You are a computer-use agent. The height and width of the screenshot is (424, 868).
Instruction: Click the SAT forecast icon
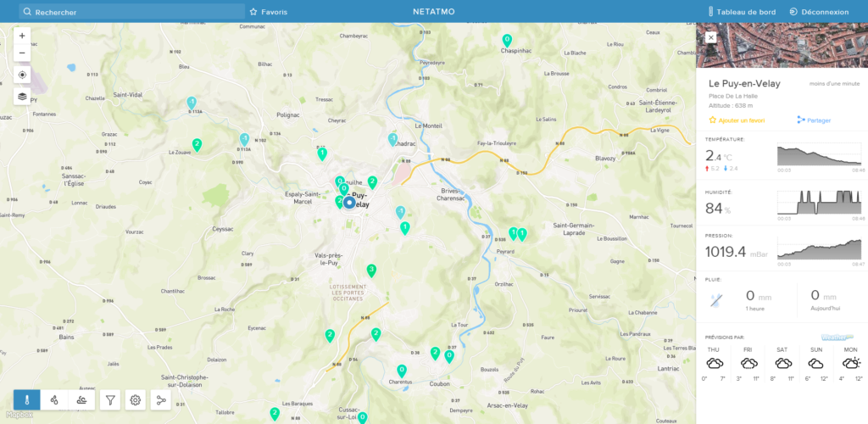pyautogui.click(x=783, y=364)
